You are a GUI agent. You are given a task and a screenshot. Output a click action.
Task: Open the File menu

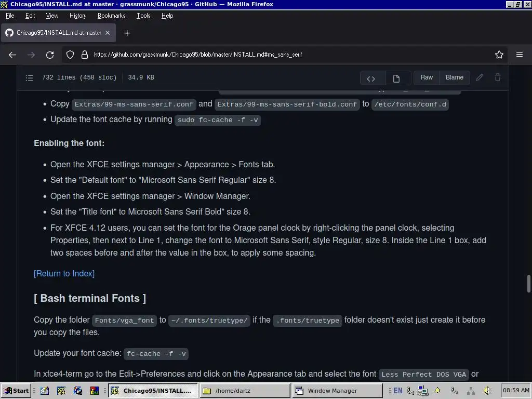point(10,16)
